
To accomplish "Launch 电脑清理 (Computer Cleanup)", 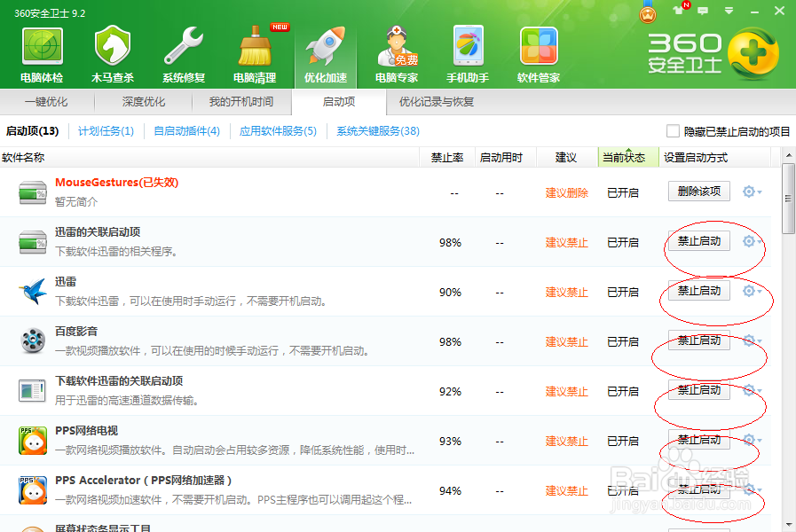I will (x=254, y=51).
